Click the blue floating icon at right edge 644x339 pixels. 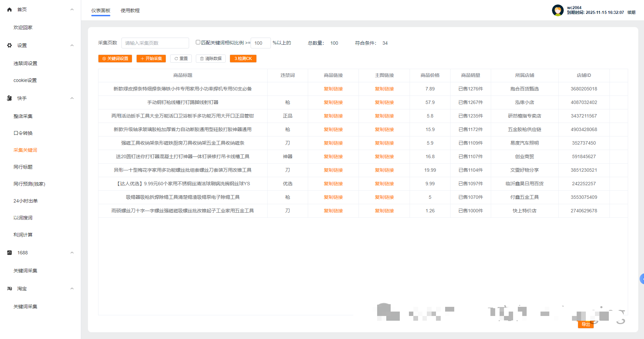(641, 279)
